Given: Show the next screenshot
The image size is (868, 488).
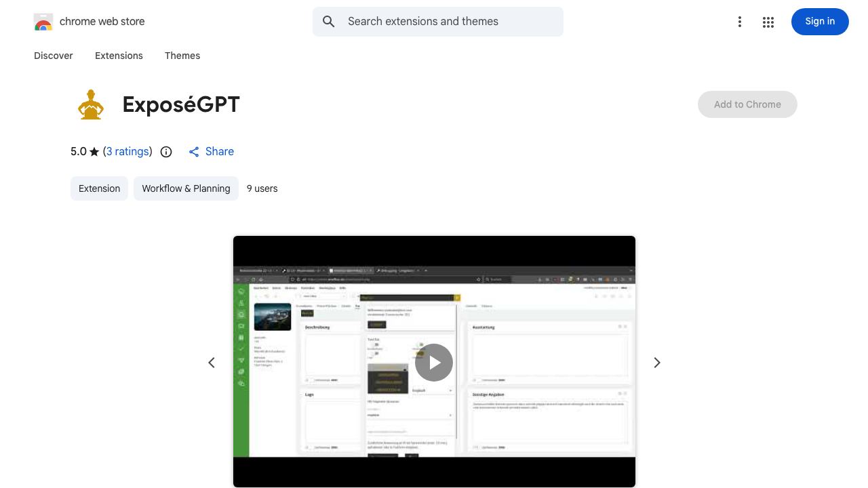Looking at the screenshot, I should 656,363.
